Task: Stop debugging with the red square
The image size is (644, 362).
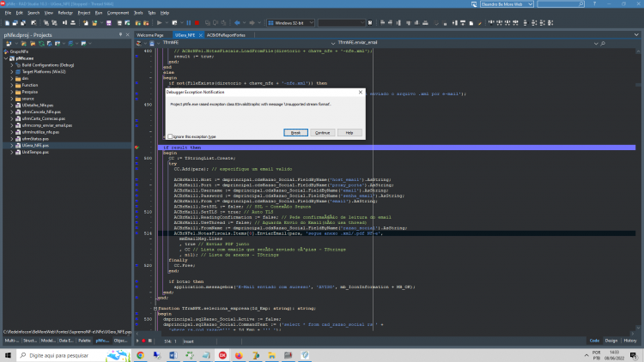Action: pos(197,23)
